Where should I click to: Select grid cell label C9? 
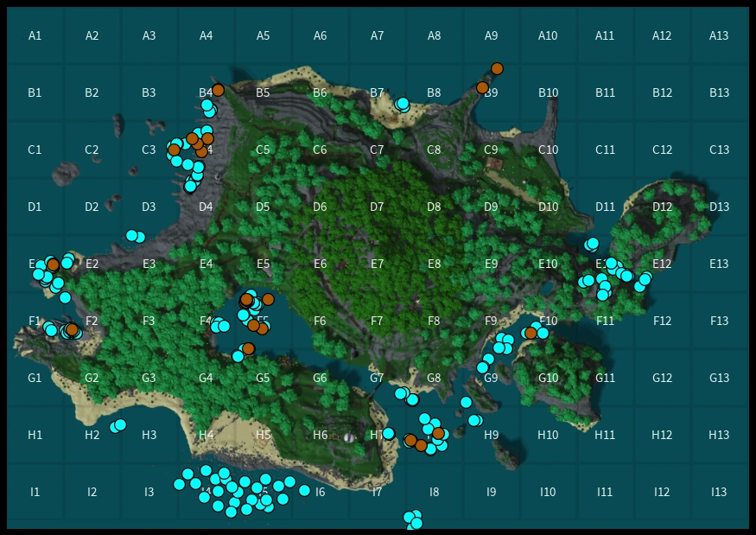coord(491,150)
